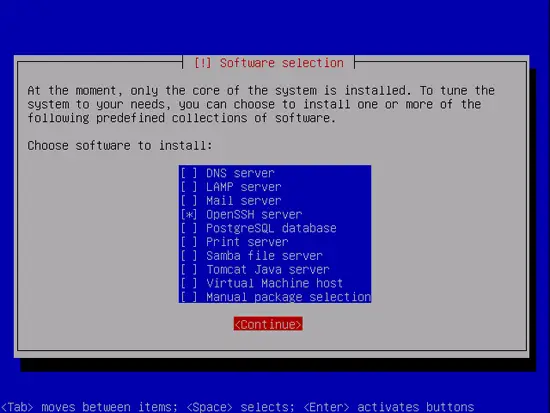Screen dimensions: 550x413
Task: Uncheck the OpenSSH server checkbox
Action: point(189,214)
